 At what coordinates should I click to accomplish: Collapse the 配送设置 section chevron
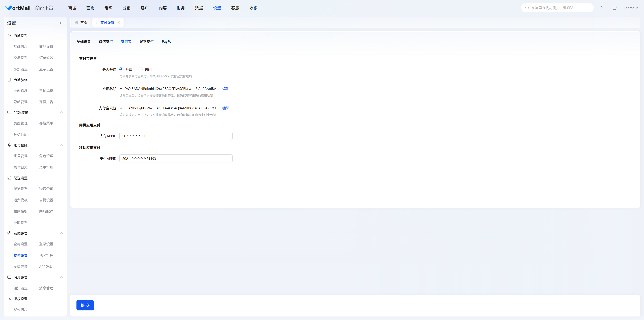tap(61, 178)
